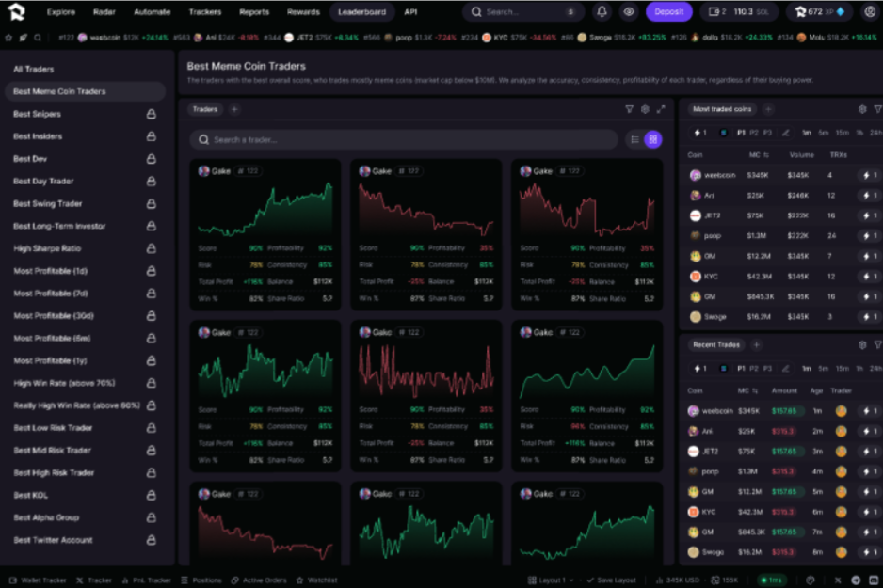
Task: Open filter icon in Traders panel
Action: (630, 109)
